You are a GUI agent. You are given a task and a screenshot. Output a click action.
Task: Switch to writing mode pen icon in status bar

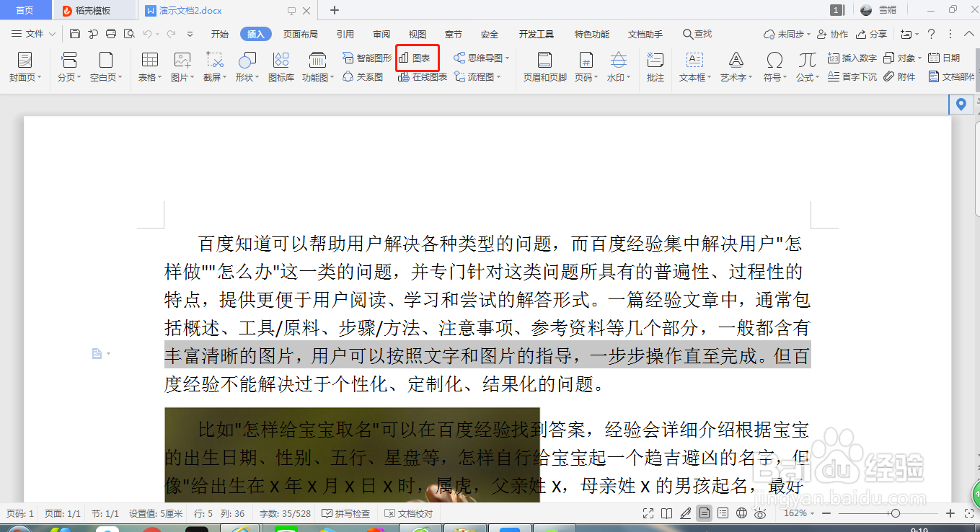pyautogui.click(x=686, y=513)
